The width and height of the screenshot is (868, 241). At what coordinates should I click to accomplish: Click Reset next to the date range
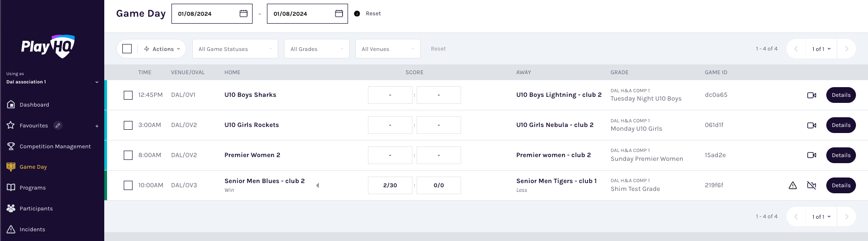[x=373, y=13]
